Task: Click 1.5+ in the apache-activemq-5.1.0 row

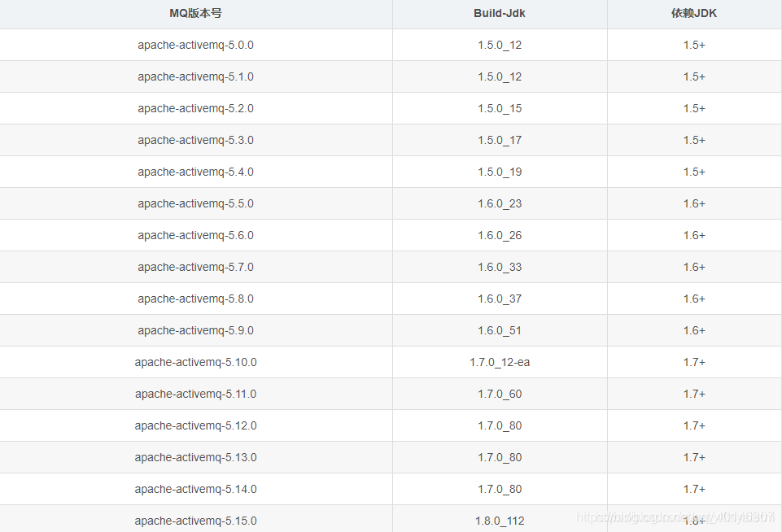Action: [694, 76]
